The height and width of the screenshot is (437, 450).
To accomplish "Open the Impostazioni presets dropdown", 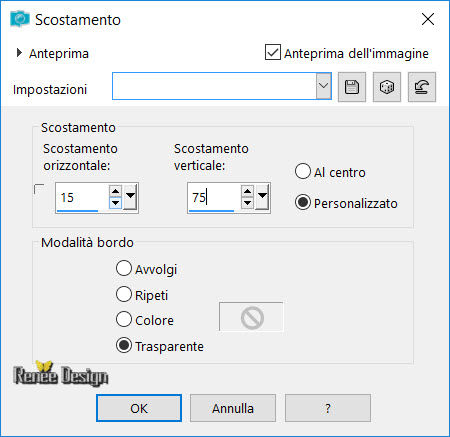I will 323,86.
